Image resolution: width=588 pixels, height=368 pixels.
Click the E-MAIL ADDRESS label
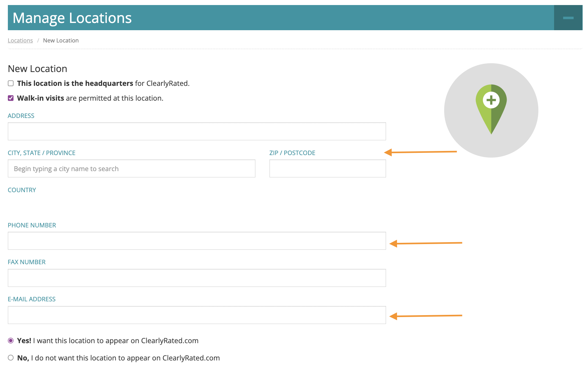click(x=31, y=299)
